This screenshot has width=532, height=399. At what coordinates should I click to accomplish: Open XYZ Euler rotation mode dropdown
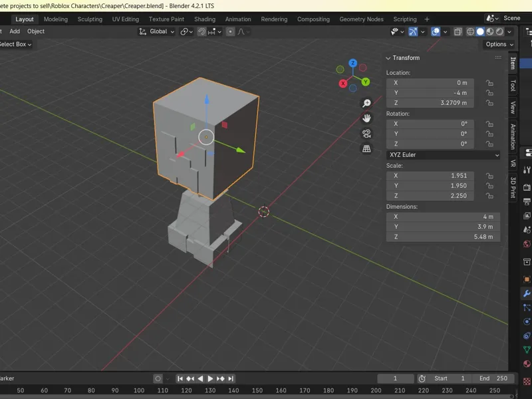443,155
